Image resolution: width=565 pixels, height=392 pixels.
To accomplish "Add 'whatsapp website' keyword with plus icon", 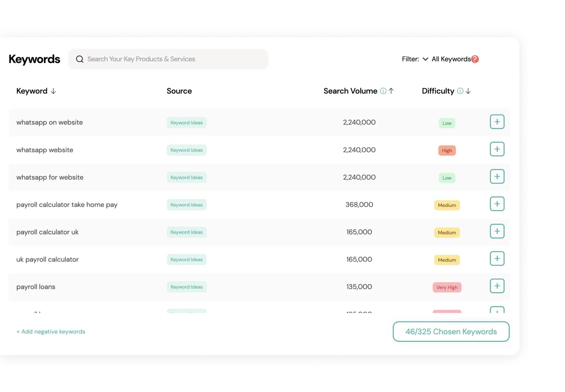I will 497,149.
